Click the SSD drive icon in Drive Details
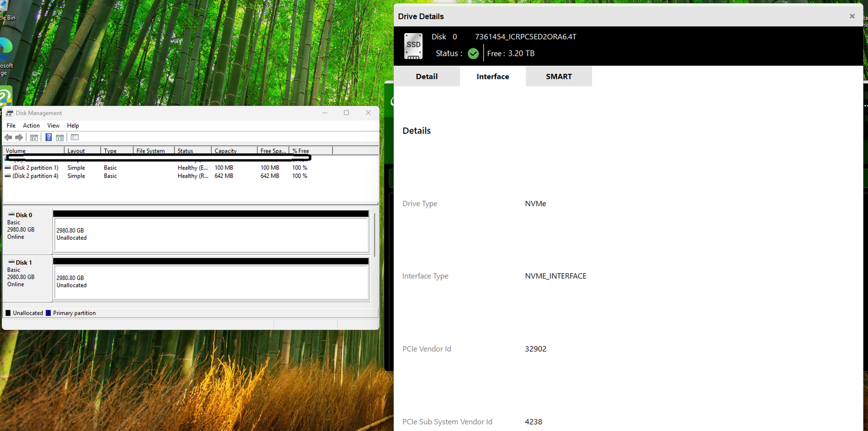The width and height of the screenshot is (868, 431). 413,46
